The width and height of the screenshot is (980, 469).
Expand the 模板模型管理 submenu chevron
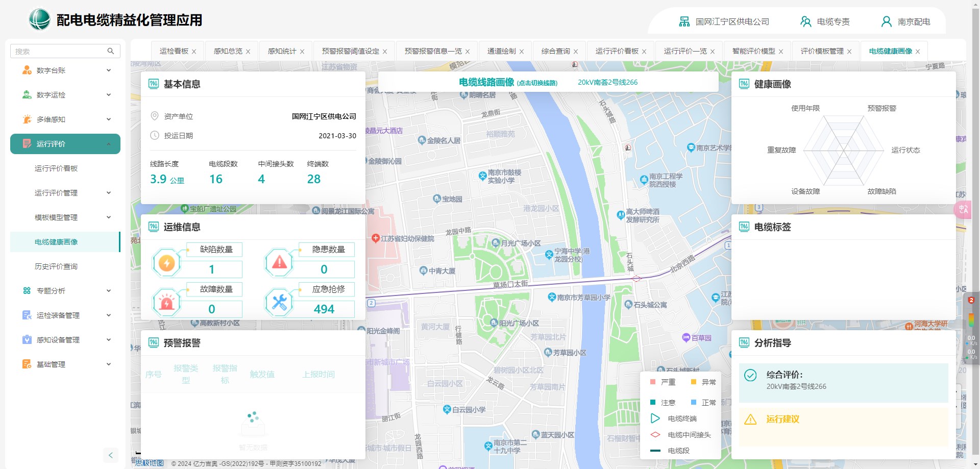point(109,217)
